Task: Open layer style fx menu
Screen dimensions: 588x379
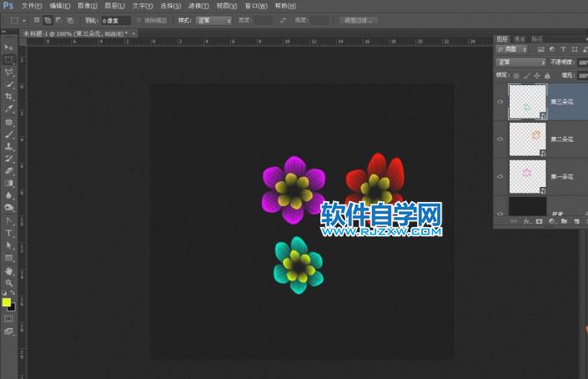Action: (x=527, y=221)
